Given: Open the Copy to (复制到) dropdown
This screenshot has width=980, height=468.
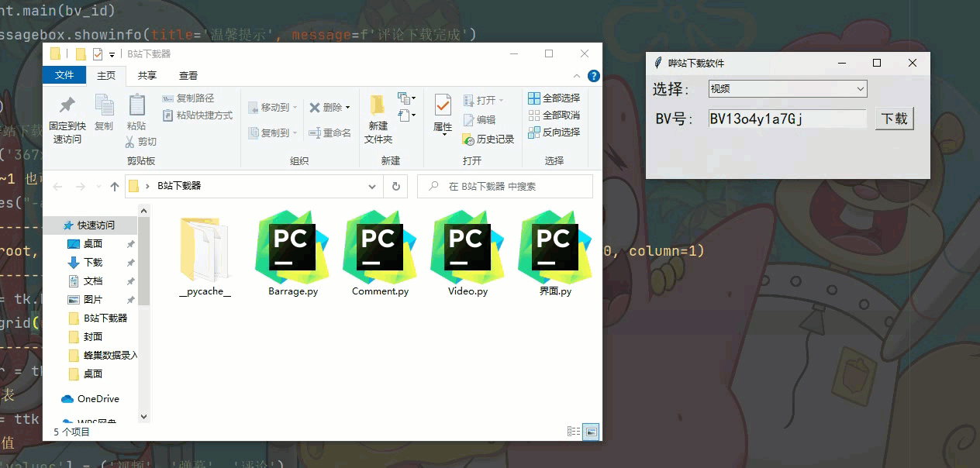Looking at the screenshot, I should pos(273,133).
